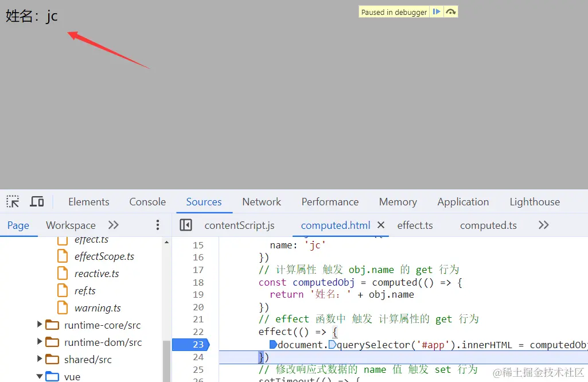The height and width of the screenshot is (382, 588).
Task: Open the Lighthouse tab
Action: tap(535, 202)
